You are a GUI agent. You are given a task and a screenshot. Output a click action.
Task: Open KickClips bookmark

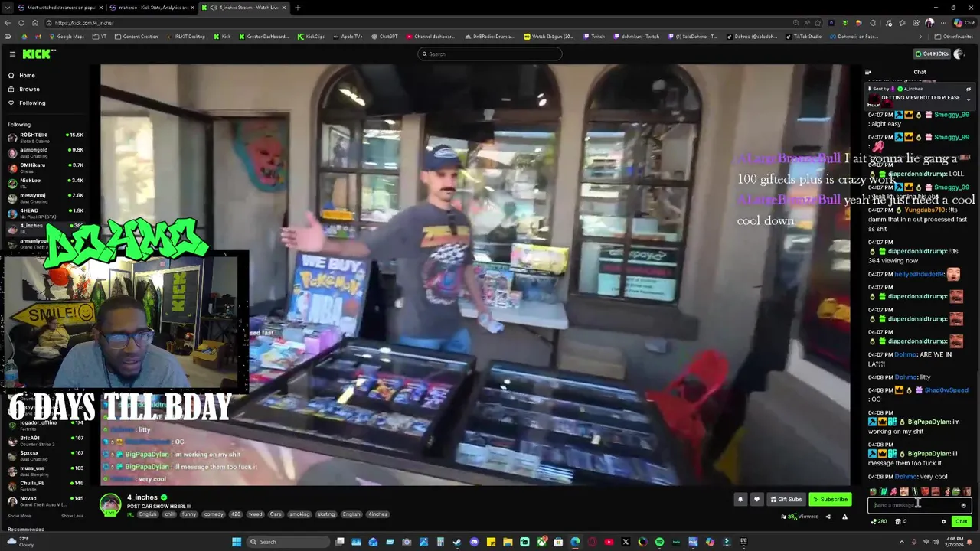click(311, 37)
